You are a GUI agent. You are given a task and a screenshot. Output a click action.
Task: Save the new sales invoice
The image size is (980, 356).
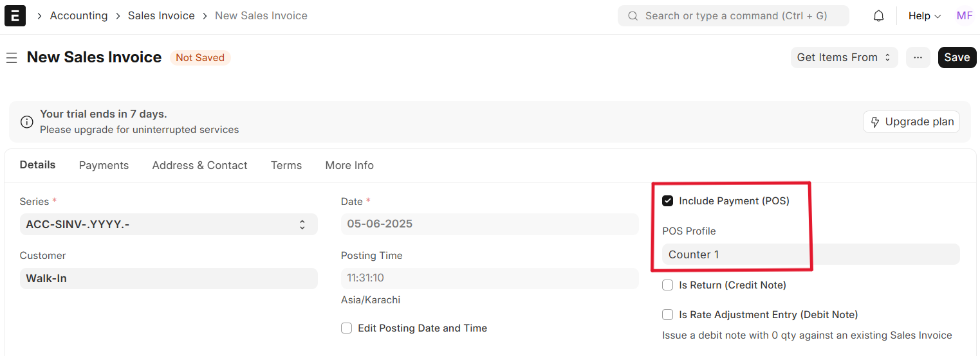[957, 57]
